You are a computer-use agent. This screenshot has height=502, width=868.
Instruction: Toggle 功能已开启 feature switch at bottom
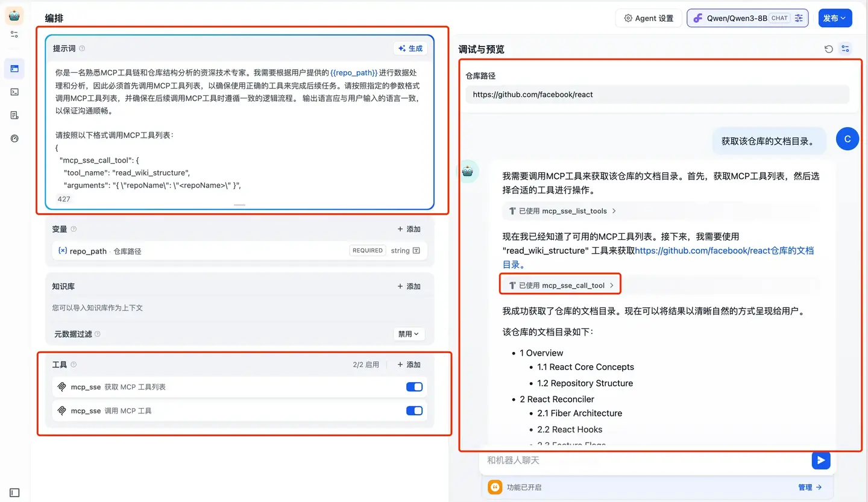(x=494, y=487)
